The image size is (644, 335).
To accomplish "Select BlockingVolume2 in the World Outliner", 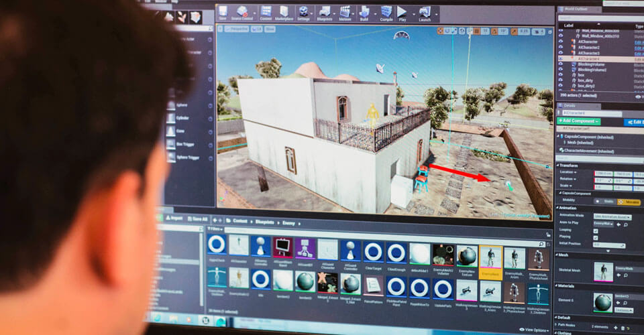I will [x=592, y=70].
